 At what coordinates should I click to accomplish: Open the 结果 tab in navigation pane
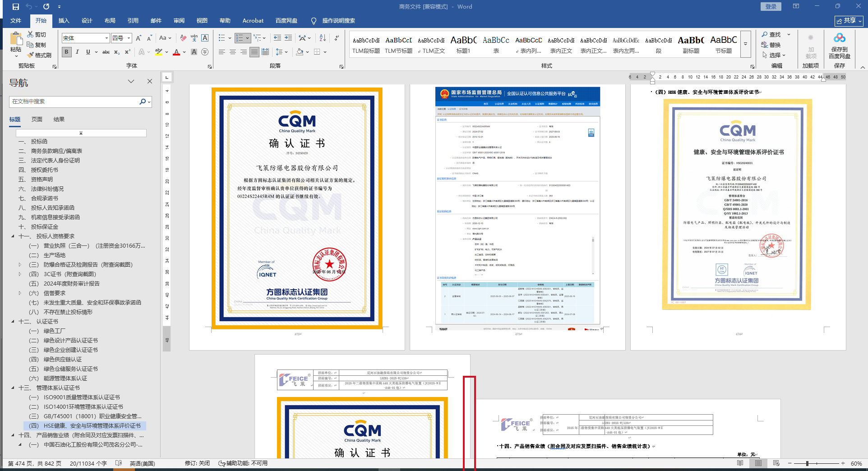pos(59,120)
